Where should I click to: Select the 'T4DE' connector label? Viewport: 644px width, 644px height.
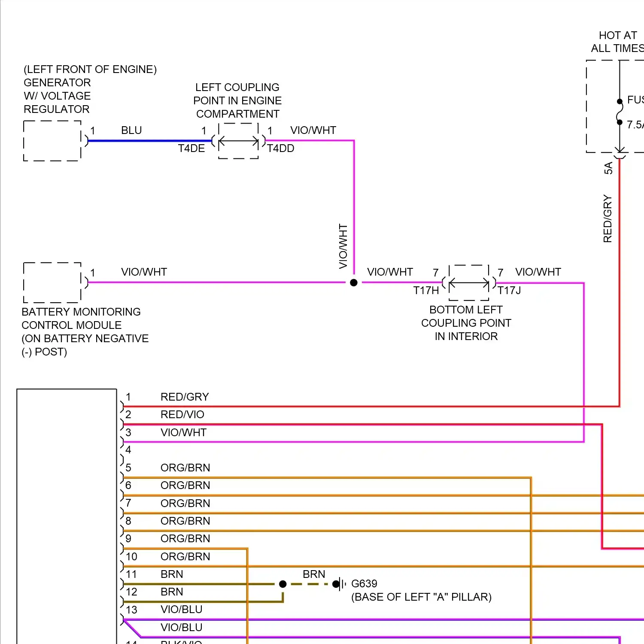pyautogui.click(x=191, y=148)
